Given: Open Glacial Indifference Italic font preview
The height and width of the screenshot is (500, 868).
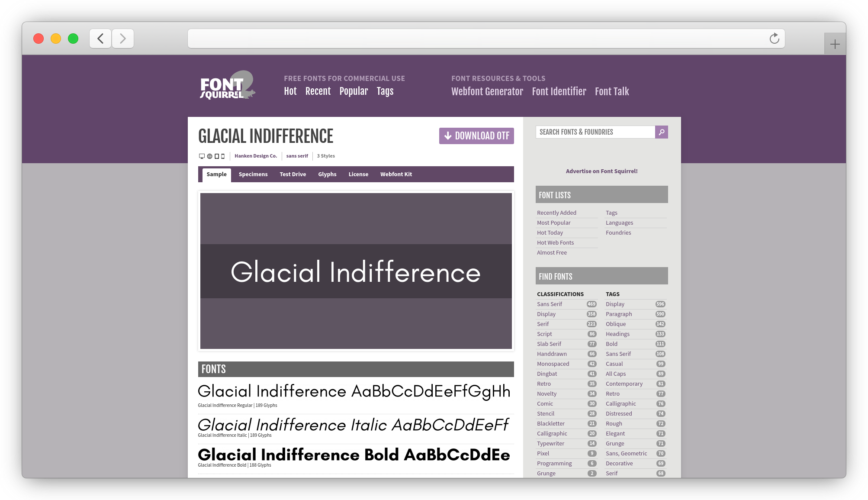Looking at the screenshot, I should pyautogui.click(x=353, y=425).
